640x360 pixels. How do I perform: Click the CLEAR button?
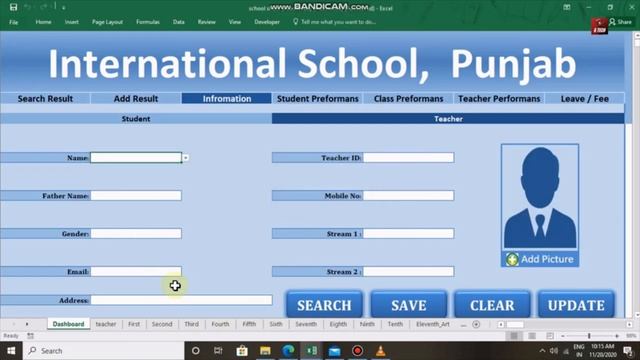click(492, 304)
